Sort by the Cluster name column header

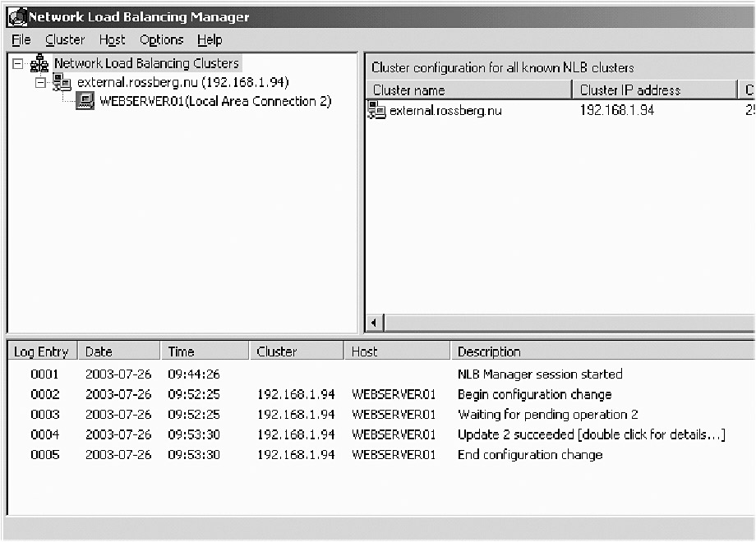click(468, 90)
